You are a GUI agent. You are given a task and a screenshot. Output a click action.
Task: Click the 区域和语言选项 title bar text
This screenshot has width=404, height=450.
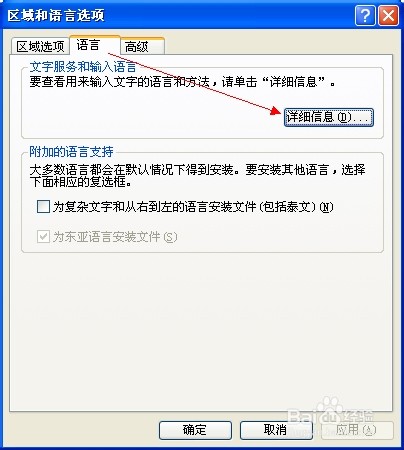point(56,15)
